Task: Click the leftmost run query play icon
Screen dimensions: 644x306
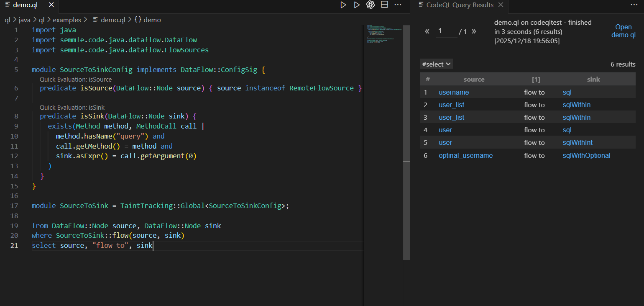Action: (343, 5)
